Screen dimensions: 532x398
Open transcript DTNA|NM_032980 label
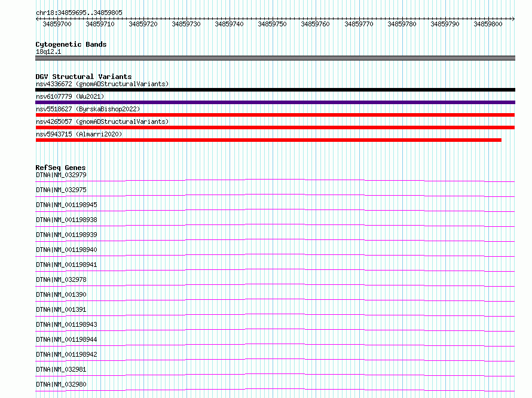pyautogui.click(x=61, y=384)
